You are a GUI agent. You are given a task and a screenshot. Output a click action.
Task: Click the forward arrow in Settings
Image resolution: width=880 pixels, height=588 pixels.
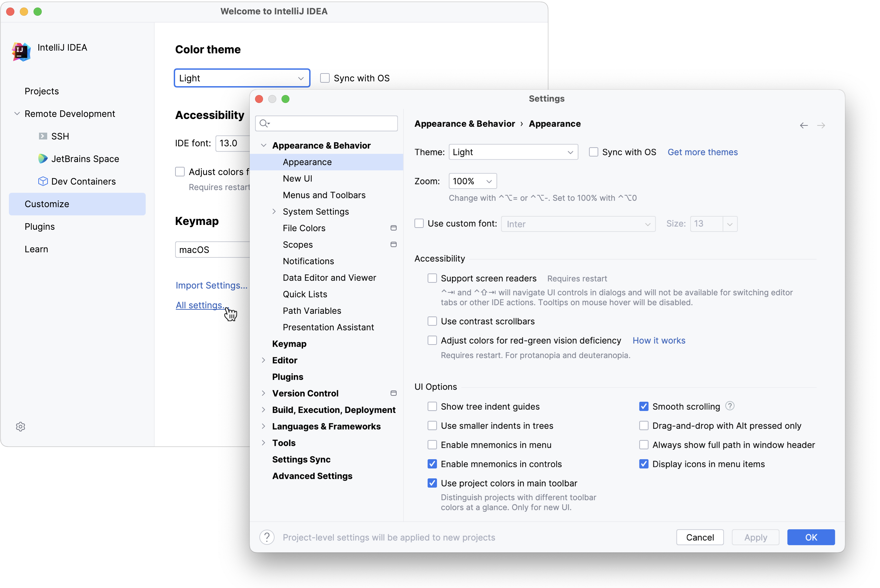[821, 125]
